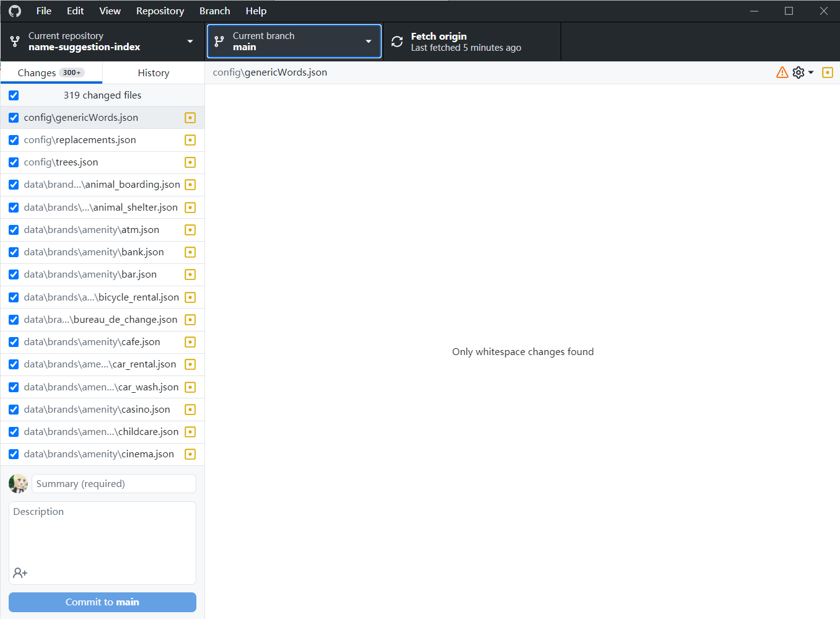Expand the diff settings dropdown arrow
This screenshot has width=840, height=619.
(810, 72)
